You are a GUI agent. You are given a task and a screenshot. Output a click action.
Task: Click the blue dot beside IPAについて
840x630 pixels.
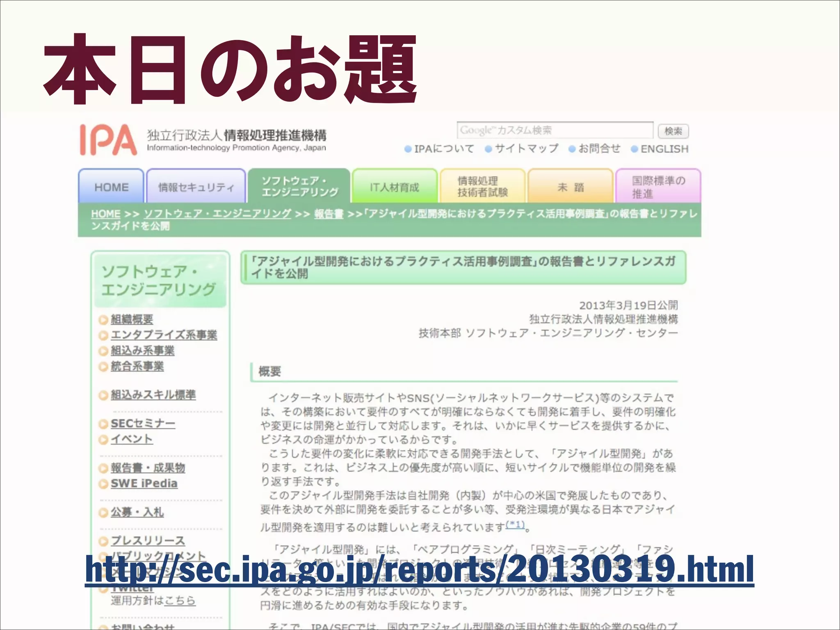[408, 149]
